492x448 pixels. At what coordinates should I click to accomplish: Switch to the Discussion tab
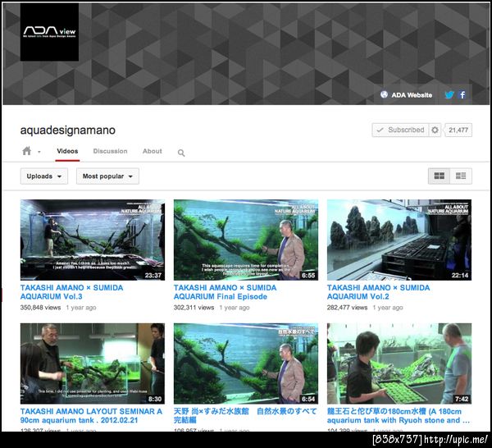pos(110,151)
